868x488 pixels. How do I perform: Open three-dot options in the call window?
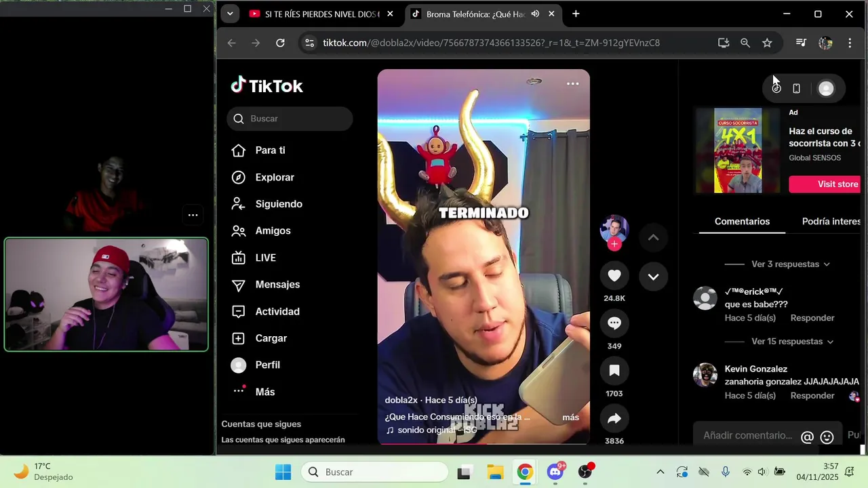click(x=193, y=216)
